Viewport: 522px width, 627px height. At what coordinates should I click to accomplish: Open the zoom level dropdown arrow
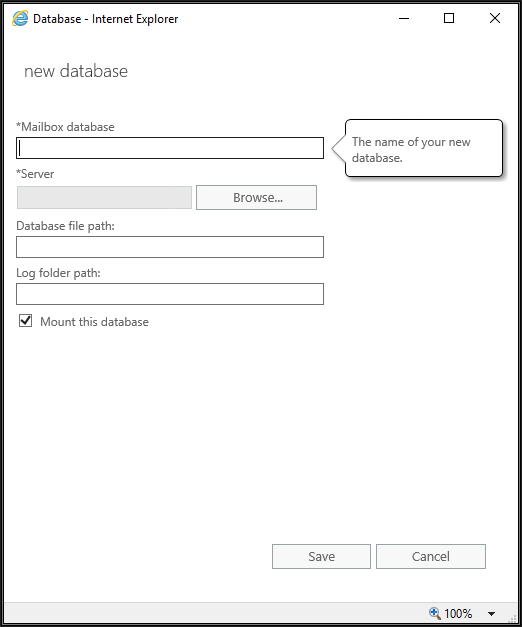coord(492,613)
